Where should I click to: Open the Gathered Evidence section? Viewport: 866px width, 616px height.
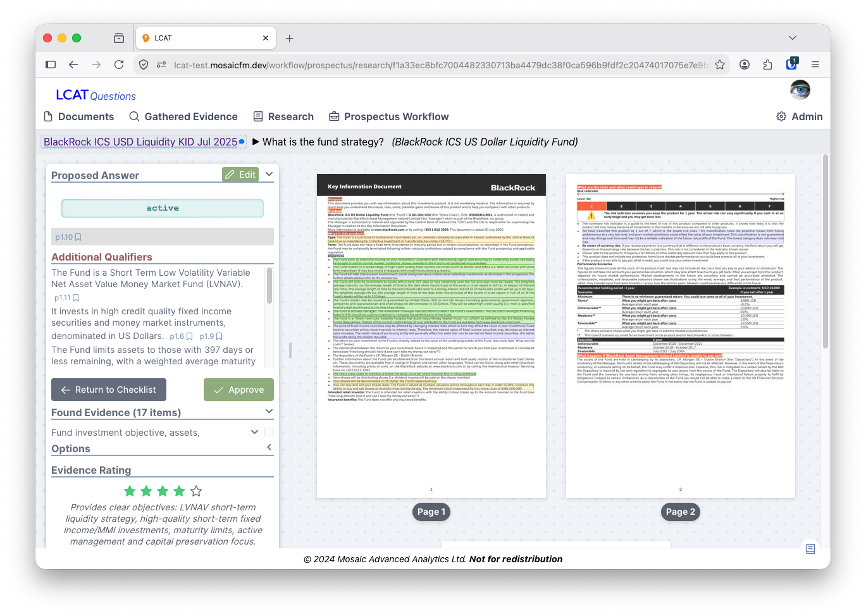183,116
